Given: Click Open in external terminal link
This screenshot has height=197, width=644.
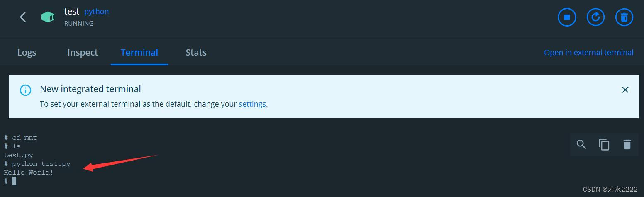Looking at the screenshot, I should [589, 52].
